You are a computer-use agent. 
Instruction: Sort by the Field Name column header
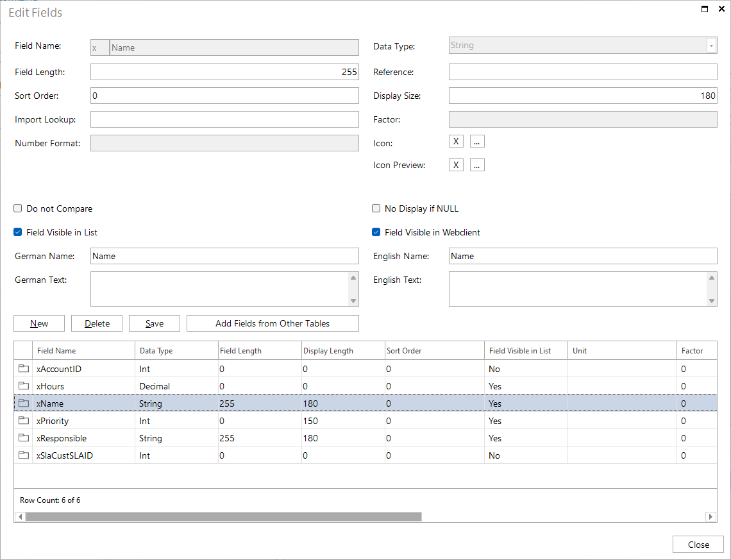point(83,351)
